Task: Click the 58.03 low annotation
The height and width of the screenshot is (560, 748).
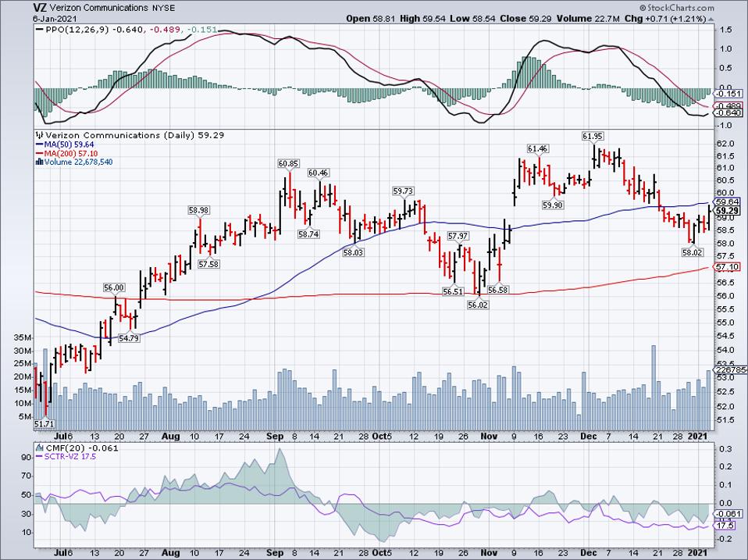Action: point(353,252)
